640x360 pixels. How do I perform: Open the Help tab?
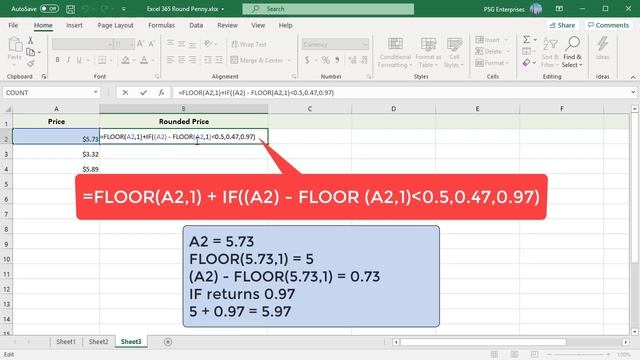coord(285,25)
